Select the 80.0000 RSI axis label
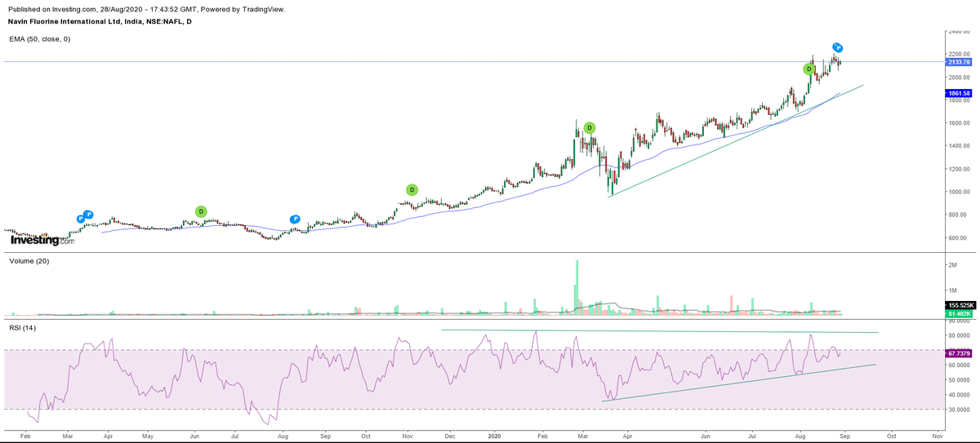 959,335
